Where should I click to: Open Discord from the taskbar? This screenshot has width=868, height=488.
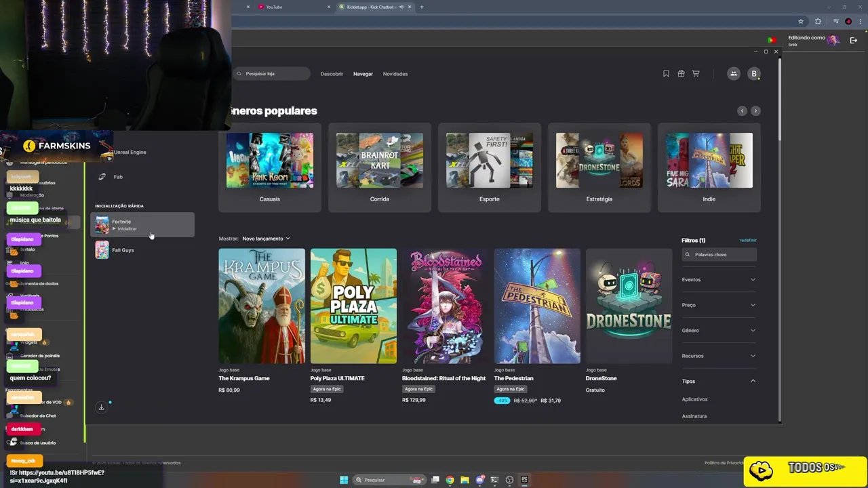(x=479, y=480)
